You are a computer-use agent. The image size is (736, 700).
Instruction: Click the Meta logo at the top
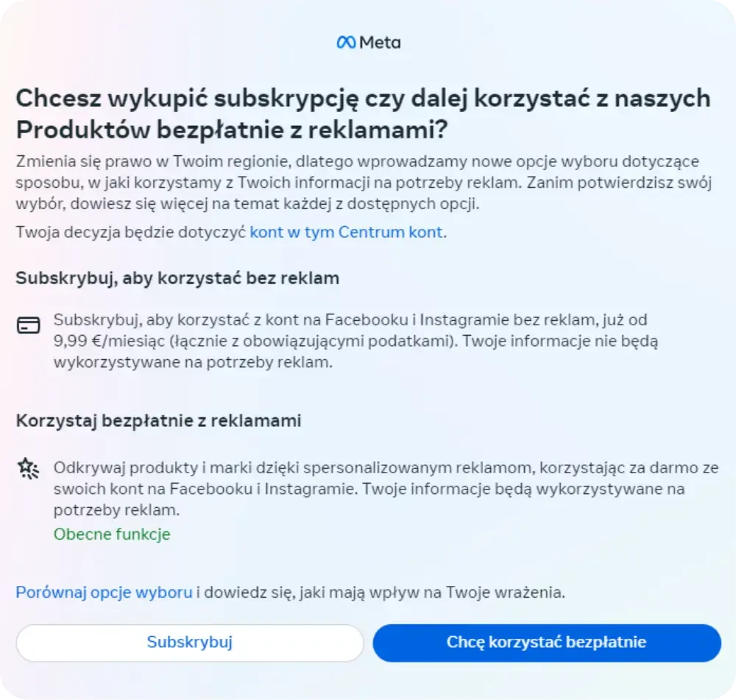[367, 42]
